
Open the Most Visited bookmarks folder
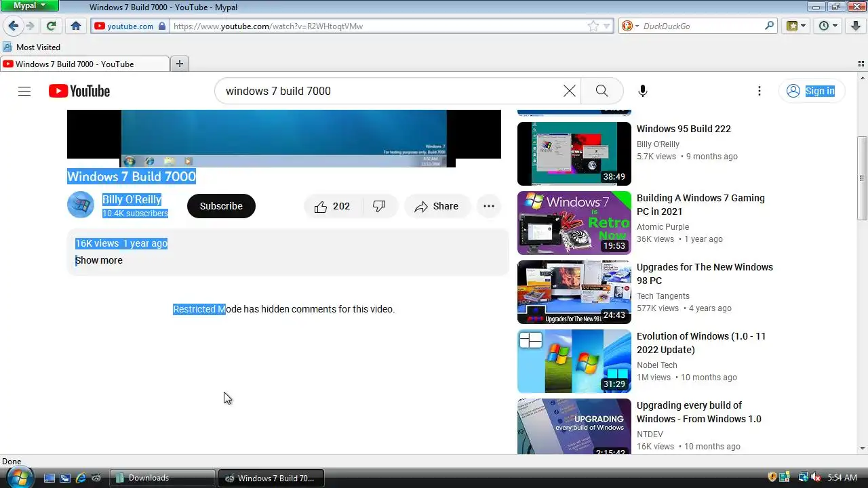pyautogui.click(x=31, y=47)
